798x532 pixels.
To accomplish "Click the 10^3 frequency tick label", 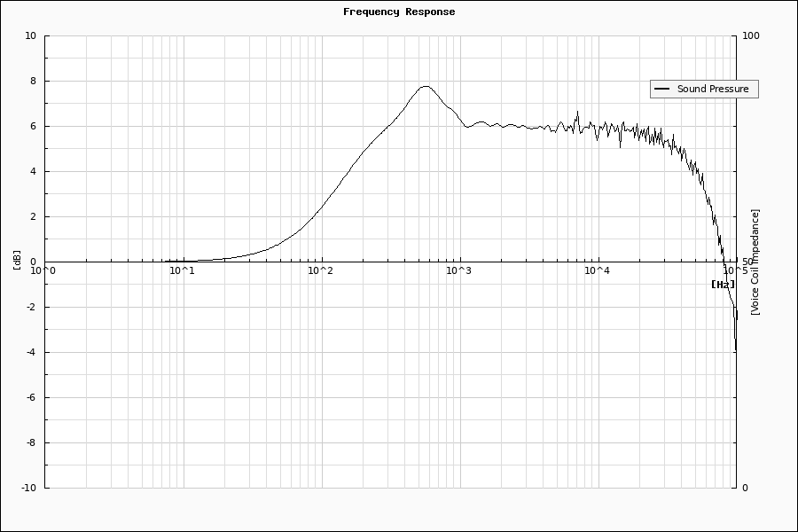I will (458, 271).
